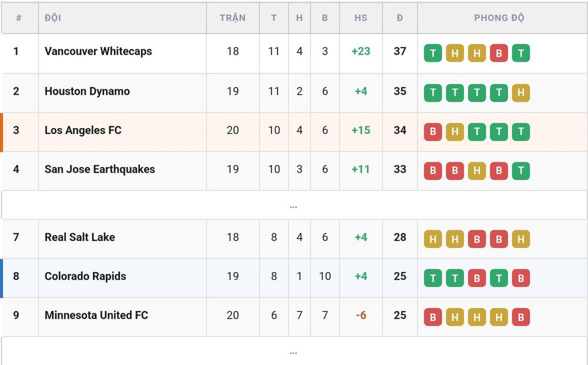Sort table by the Đ points column
This screenshot has width=588, height=365.
tap(400, 18)
